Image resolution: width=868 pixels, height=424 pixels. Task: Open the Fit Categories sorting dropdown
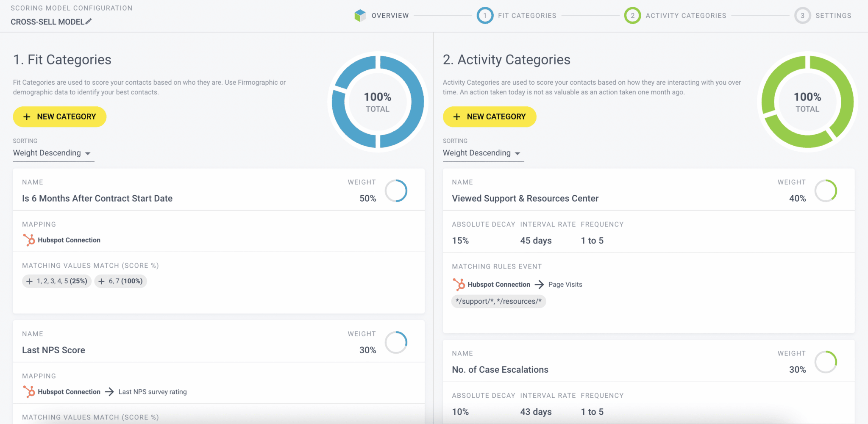point(53,153)
